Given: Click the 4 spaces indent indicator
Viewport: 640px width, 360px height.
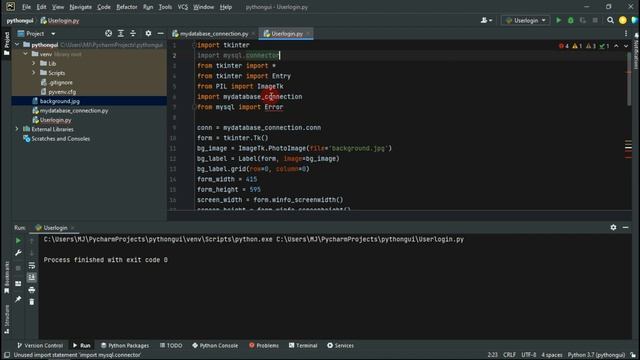Looking at the screenshot, I should coord(551,355).
